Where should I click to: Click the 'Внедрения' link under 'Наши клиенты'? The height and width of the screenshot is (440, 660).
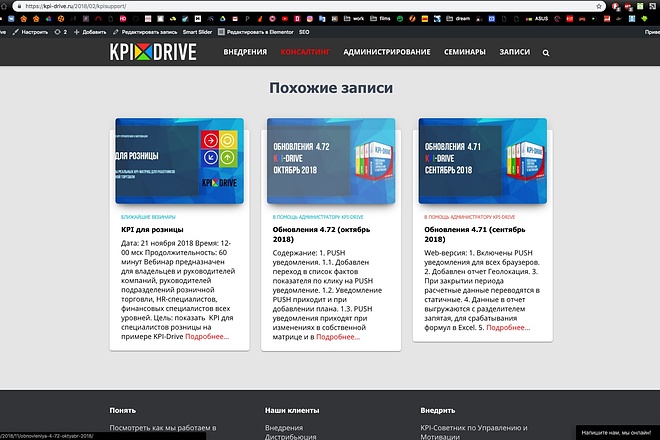tap(284, 428)
